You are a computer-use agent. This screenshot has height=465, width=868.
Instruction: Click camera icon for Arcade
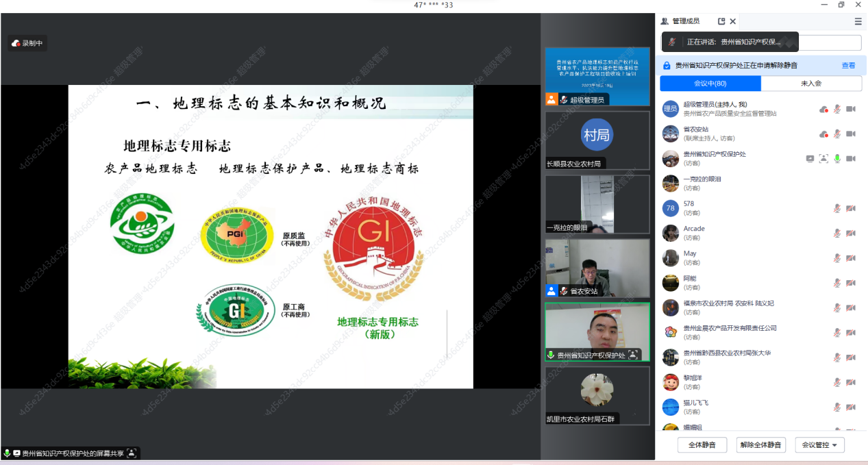click(851, 233)
